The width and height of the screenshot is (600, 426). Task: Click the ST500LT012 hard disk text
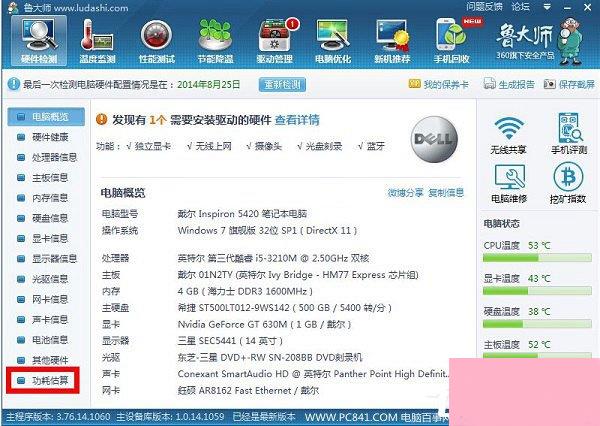(x=285, y=308)
